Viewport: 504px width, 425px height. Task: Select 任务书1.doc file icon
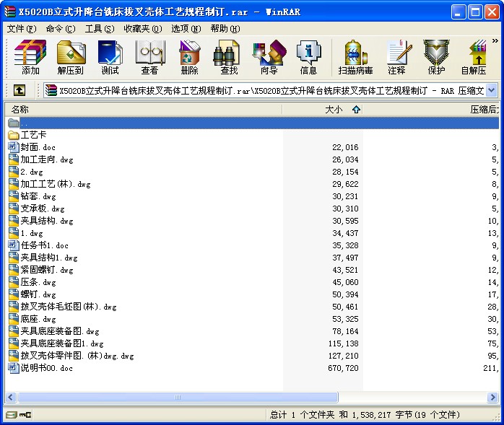[13, 245]
